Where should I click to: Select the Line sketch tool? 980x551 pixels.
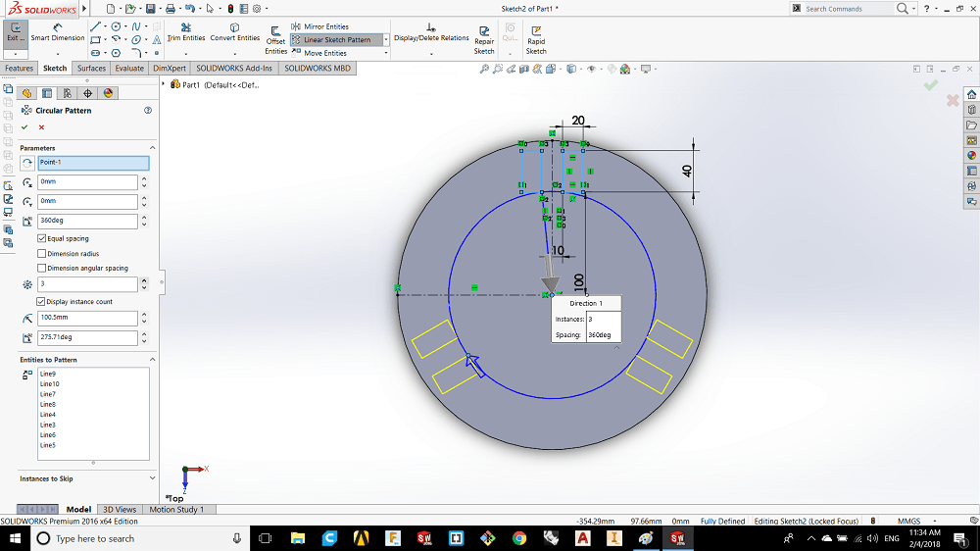click(x=95, y=26)
